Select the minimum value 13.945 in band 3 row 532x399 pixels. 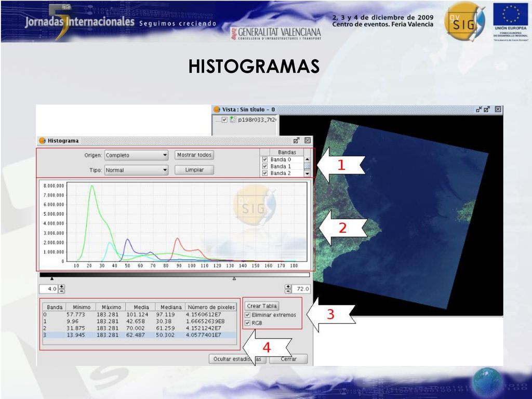(x=76, y=335)
